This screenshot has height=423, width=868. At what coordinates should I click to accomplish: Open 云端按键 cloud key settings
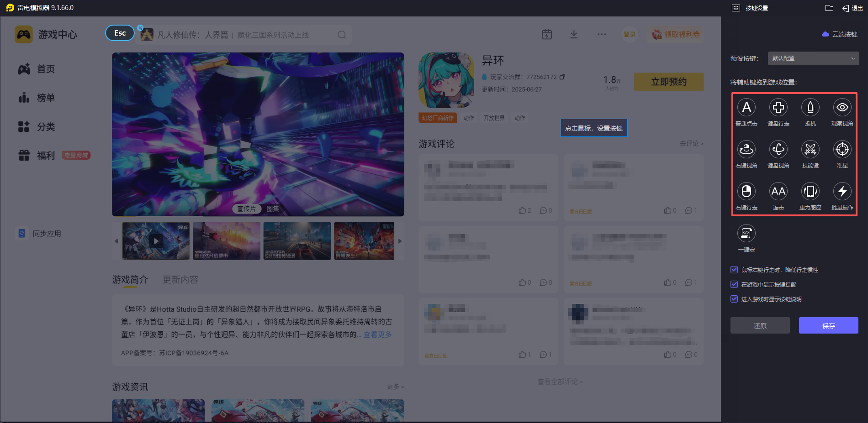tap(840, 34)
